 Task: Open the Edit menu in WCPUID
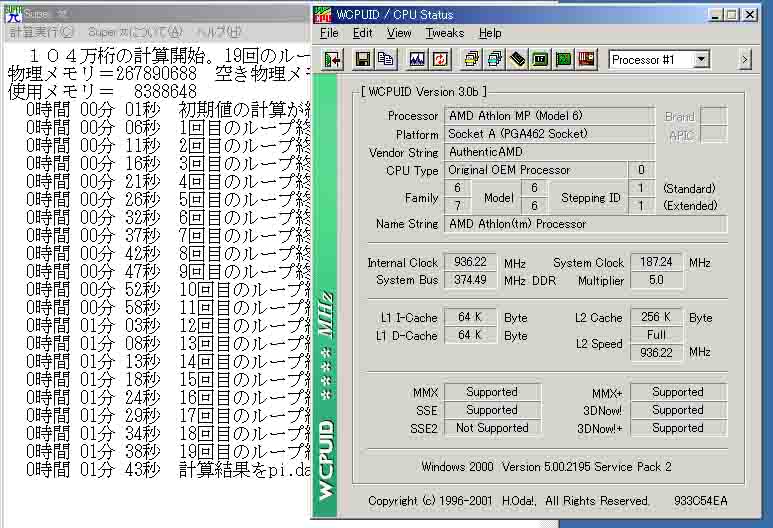pyautogui.click(x=362, y=33)
